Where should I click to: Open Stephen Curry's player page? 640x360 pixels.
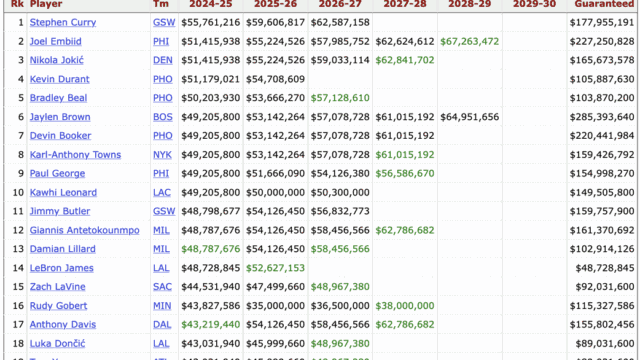[x=63, y=22]
